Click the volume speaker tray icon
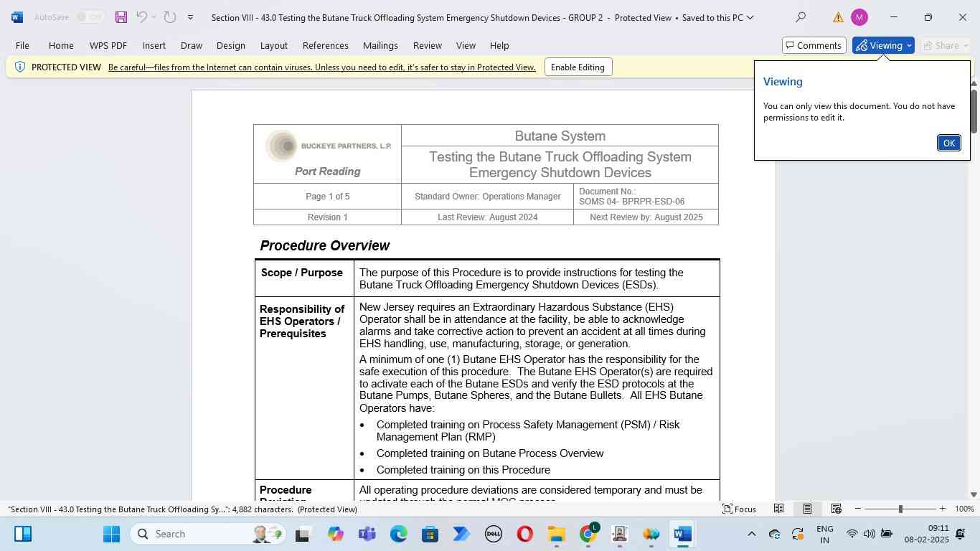 (869, 534)
